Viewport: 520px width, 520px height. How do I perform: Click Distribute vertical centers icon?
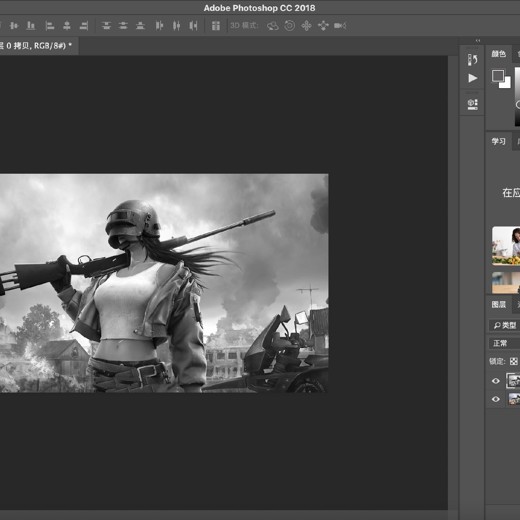click(x=123, y=26)
